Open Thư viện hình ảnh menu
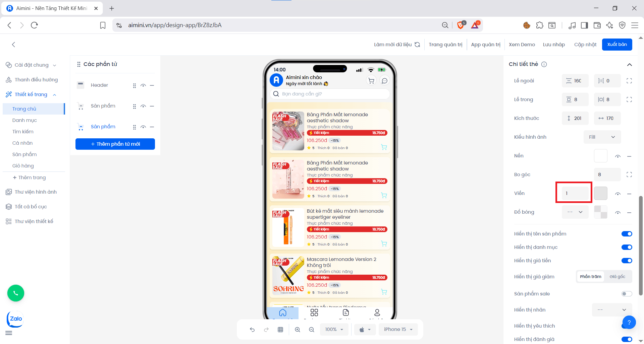 pos(36,192)
